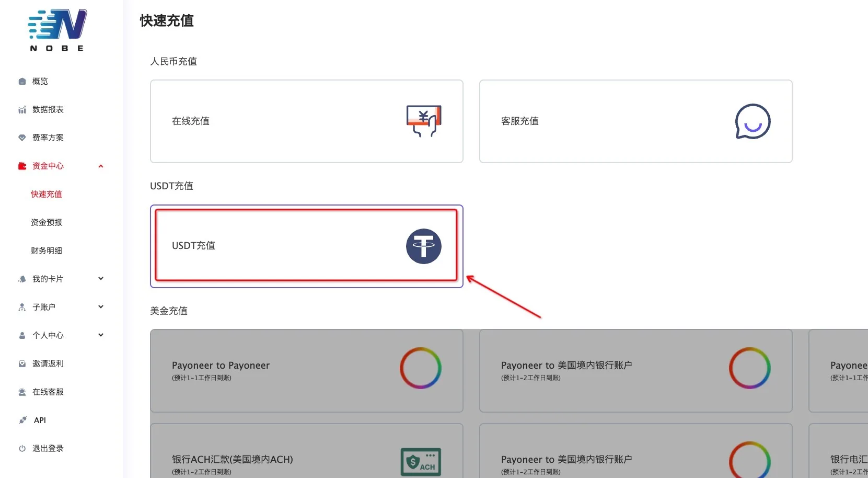
Task: Click the NOBE logo
Action: point(57,30)
